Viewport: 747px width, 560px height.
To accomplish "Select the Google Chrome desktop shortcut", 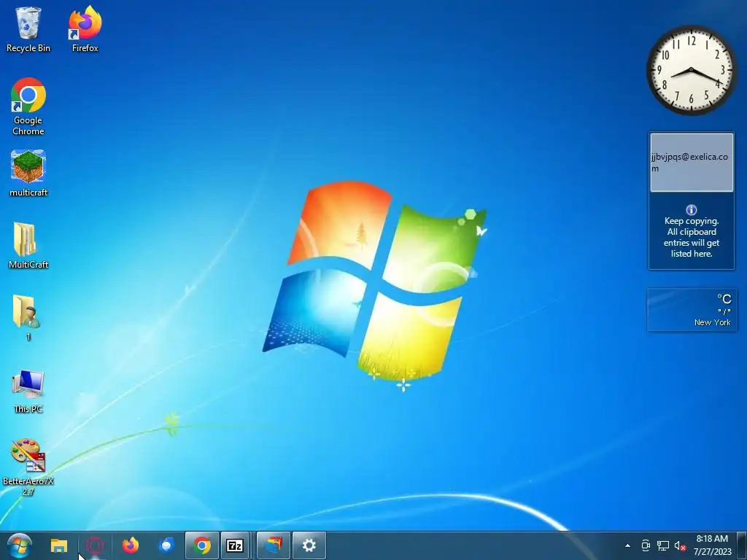I will (x=28, y=106).
